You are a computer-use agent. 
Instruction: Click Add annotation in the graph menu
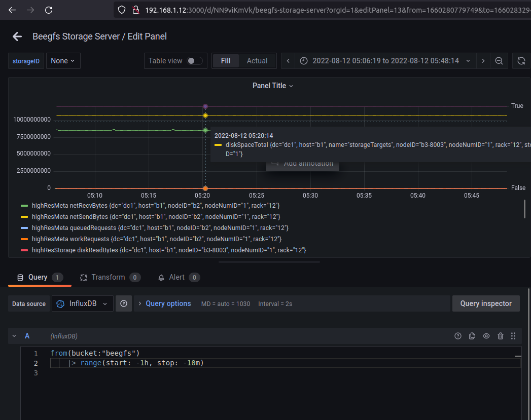click(x=302, y=165)
